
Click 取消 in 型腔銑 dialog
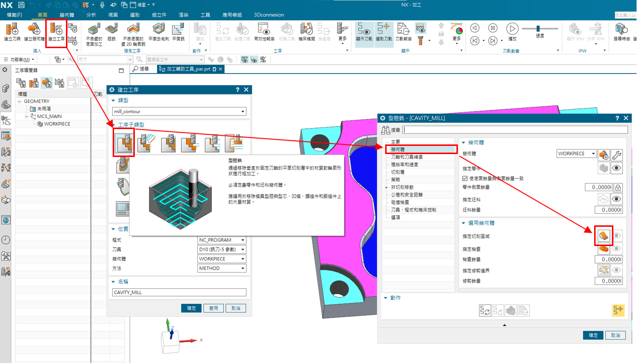coord(615,335)
